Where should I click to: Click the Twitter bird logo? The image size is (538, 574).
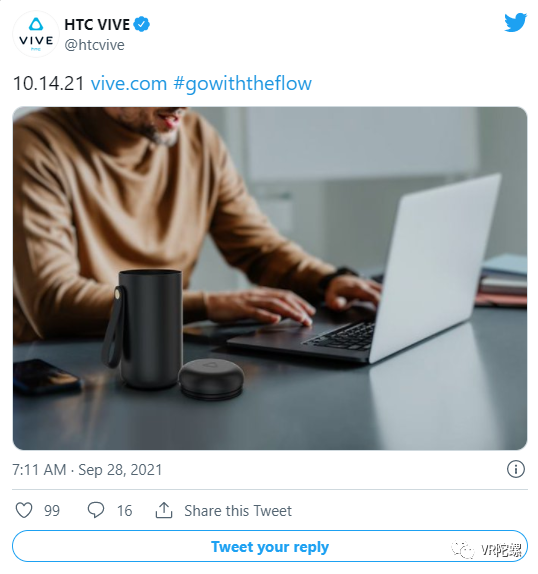515,23
